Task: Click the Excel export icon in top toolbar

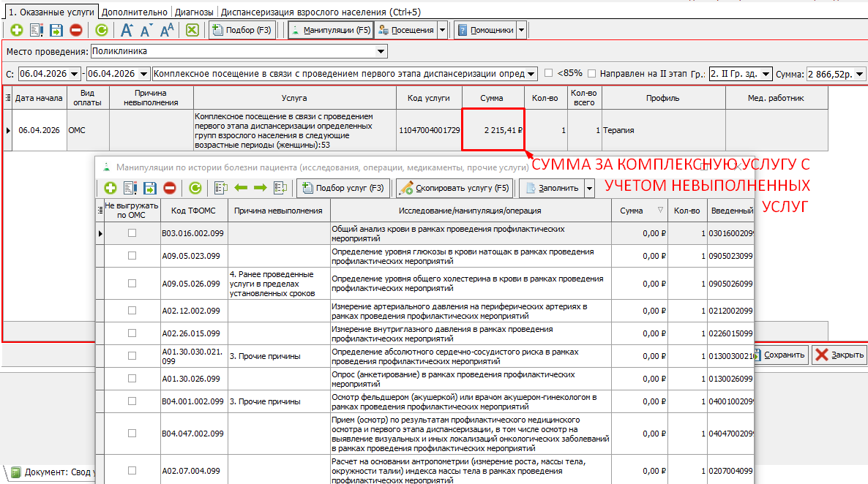Action: tap(192, 30)
